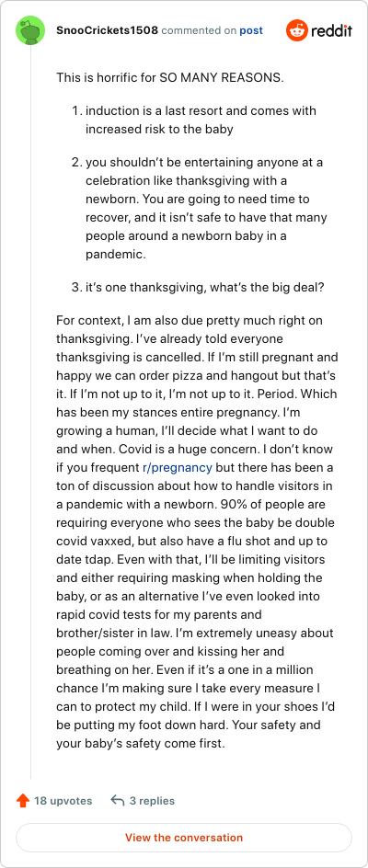
Task: Open the "3 replies" link
Action: 152,801
